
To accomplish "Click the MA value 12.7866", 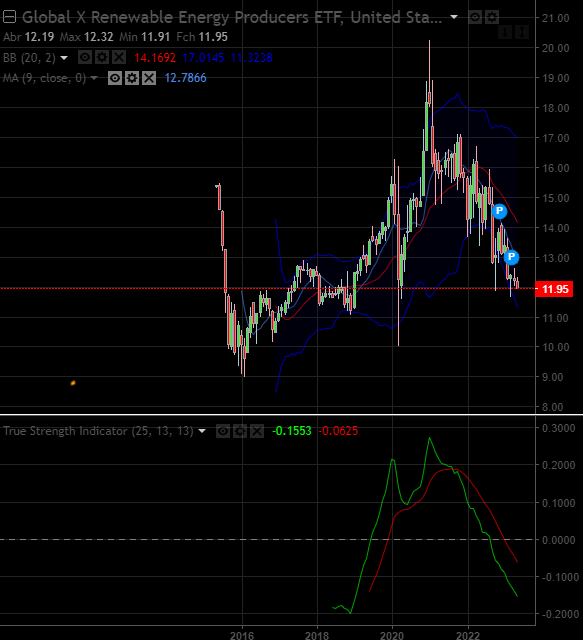I will (x=185, y=78).
